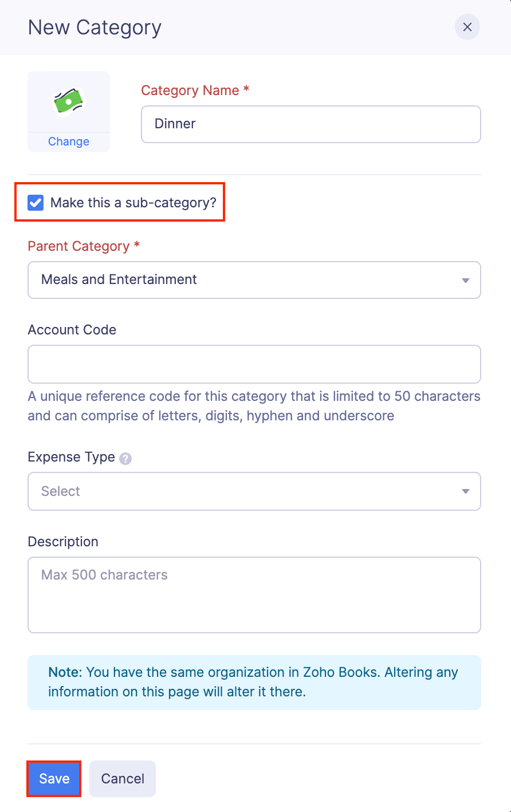Click the Parent Category dropdown arrow
This screenshot has width=511, height=812.
click(x=465, y=280)
